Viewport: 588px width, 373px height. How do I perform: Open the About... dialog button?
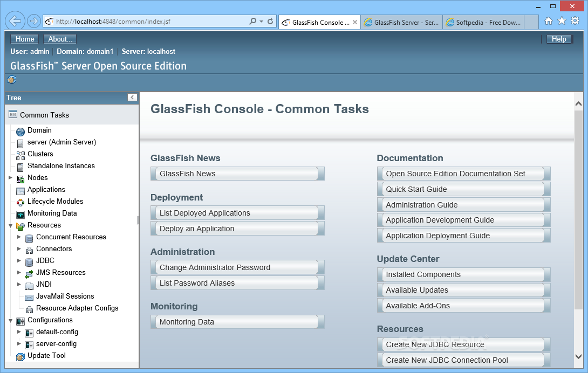[60, 39]
